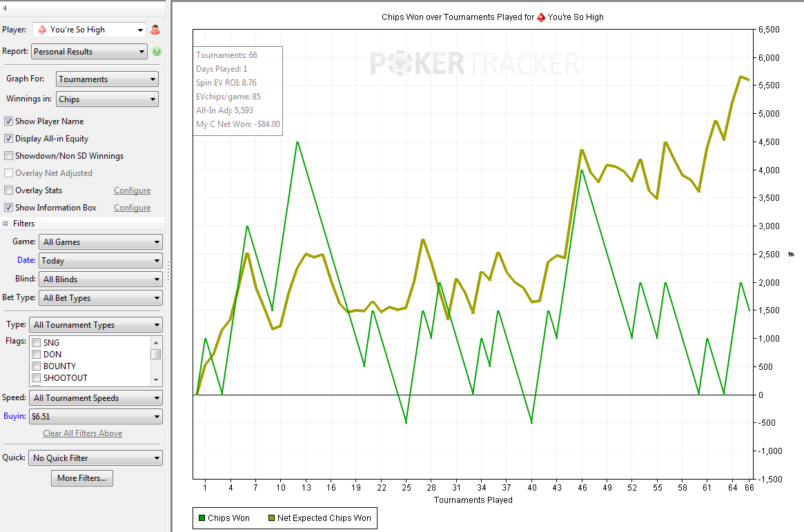Click flags list scroll-up arrow
This screenshot has width=804, height=532.
click(156, 342)
